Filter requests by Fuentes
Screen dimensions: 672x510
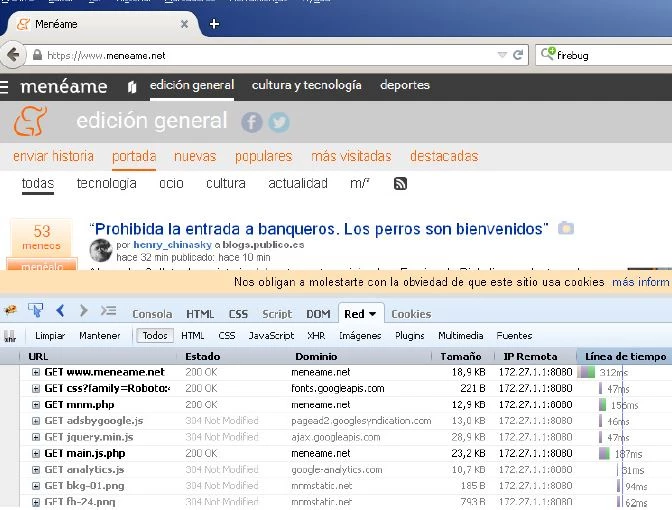[514, 336]
